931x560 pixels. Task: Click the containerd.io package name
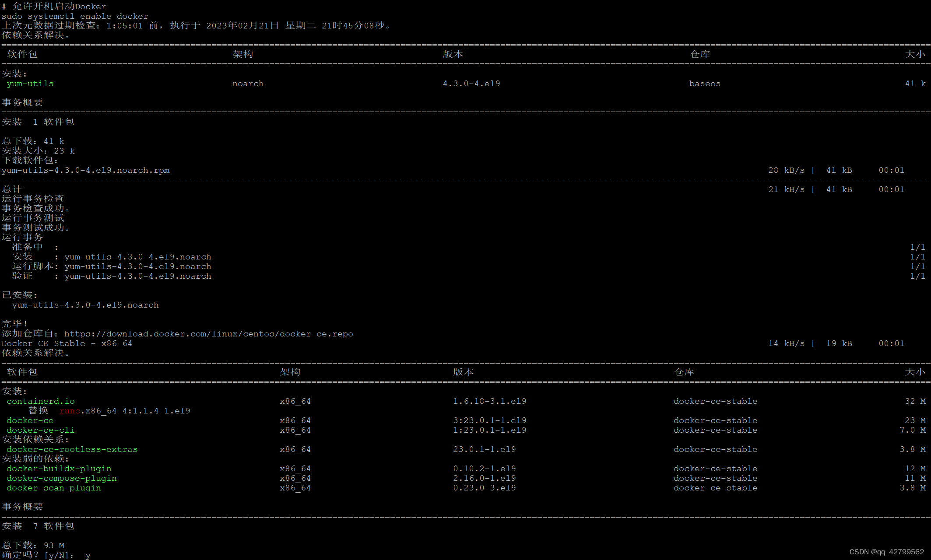(41, 401)
